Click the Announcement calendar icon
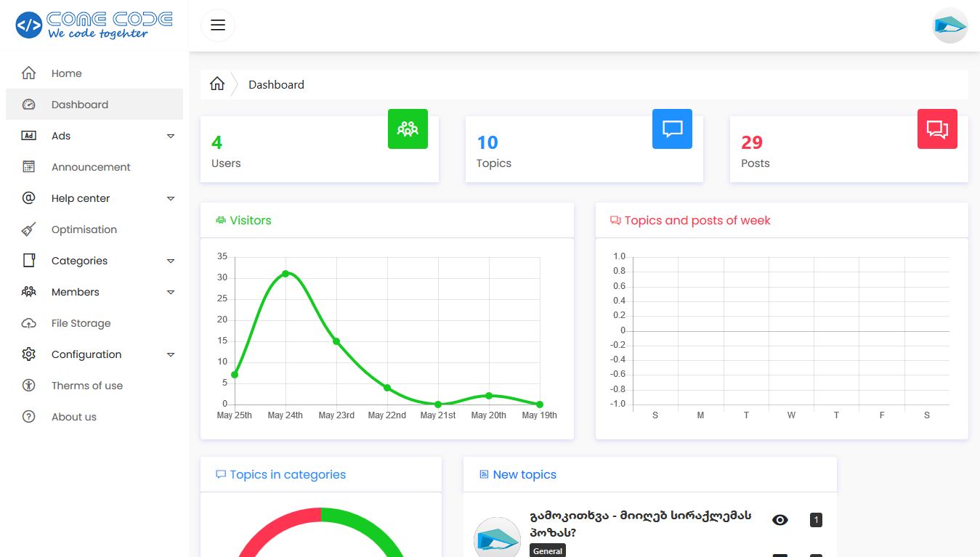The image size is (980, 557). (x=29, y=167)
